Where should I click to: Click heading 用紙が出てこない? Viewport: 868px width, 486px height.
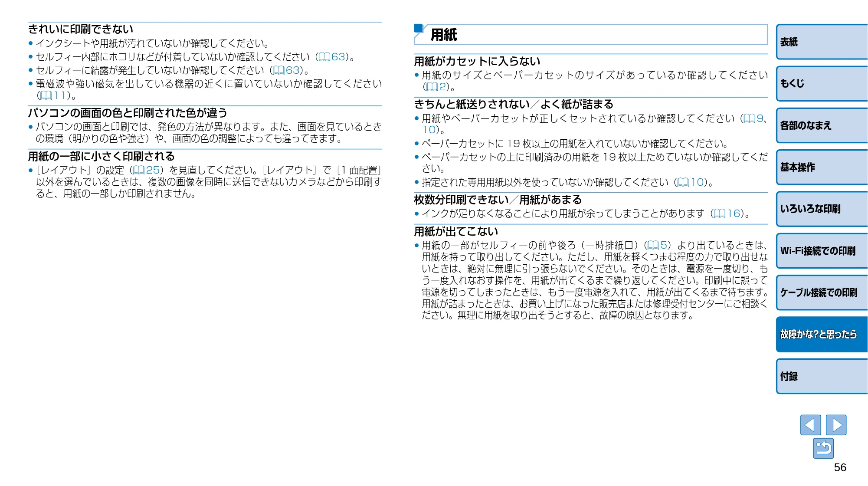tap(456, 231)
